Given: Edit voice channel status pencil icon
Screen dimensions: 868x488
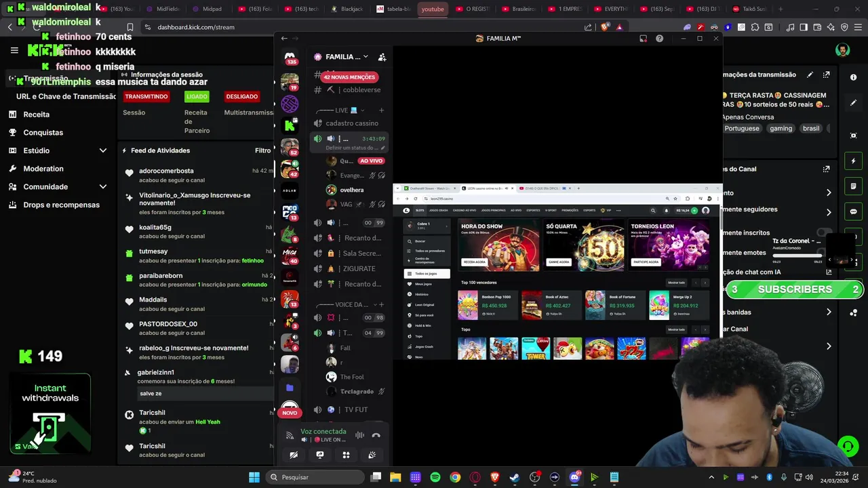Looking at the screenshot, I should [x=382, y=148].
